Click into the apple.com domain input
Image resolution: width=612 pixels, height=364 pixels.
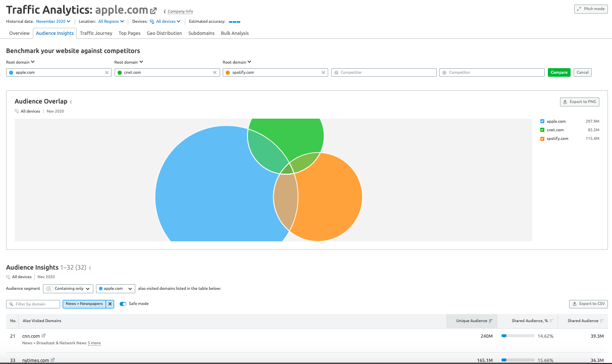pos(58,73)
